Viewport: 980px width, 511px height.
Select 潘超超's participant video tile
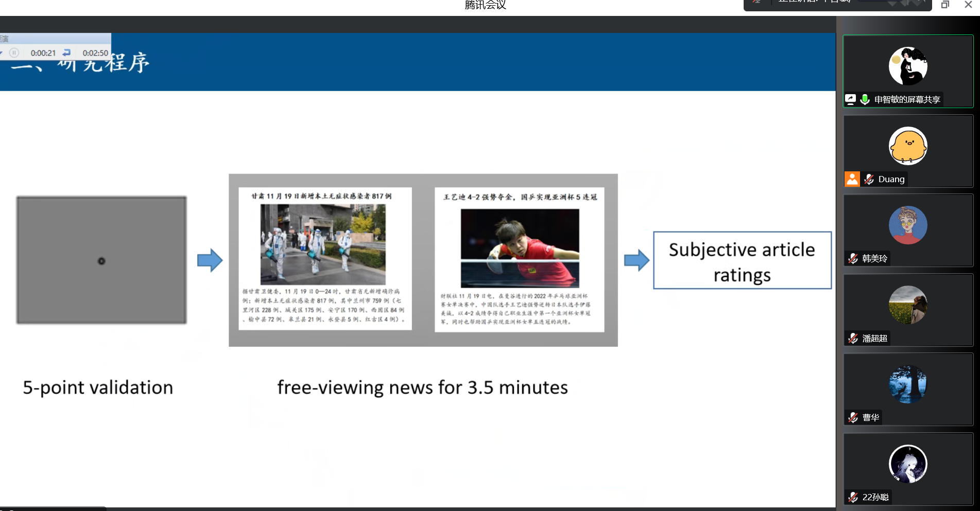coord(908,310)
